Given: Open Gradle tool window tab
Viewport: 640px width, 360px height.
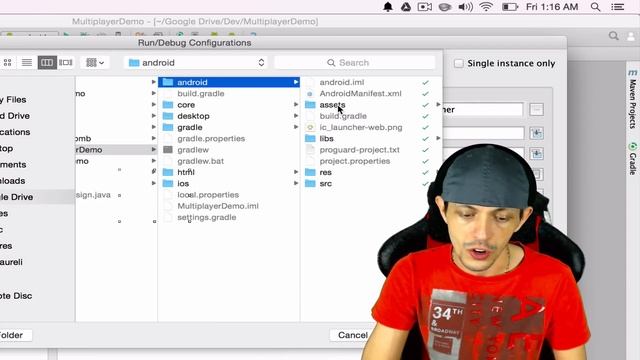Looking at the screenshot, I should [633, 158].
